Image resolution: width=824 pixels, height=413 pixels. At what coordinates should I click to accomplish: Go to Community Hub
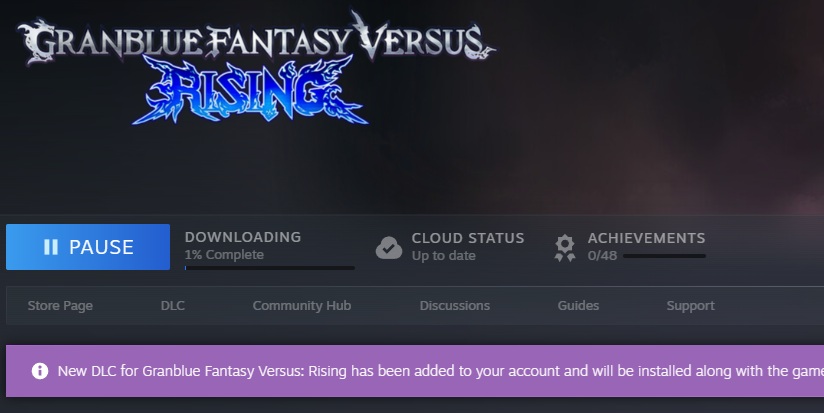click(x=302, y=306)
